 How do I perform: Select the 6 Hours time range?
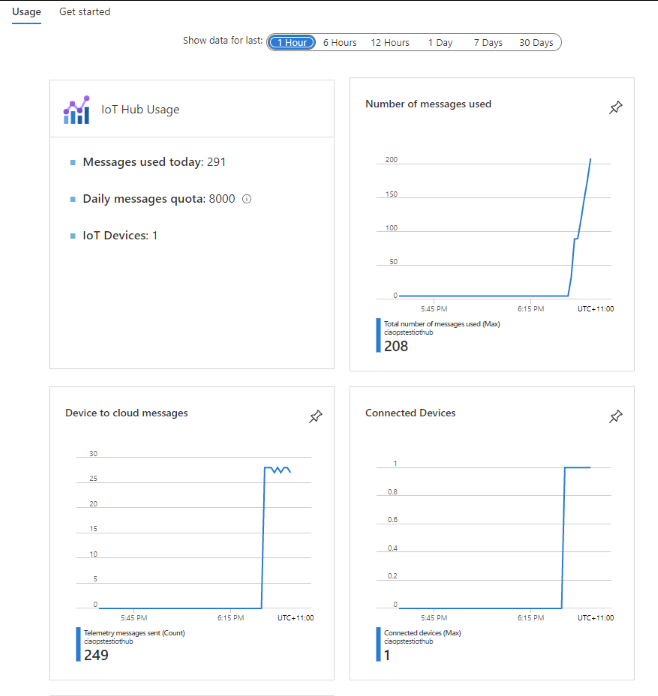click(340, 42)
